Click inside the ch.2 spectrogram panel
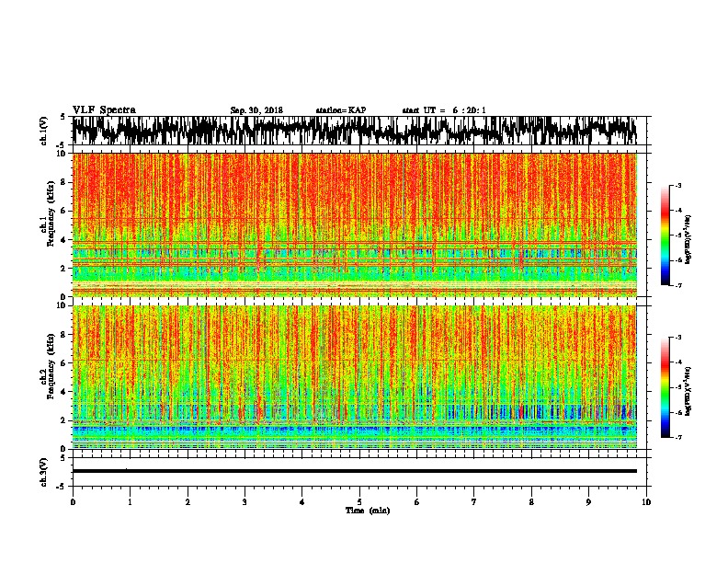 pyautogui.click(x=355, y=377)
